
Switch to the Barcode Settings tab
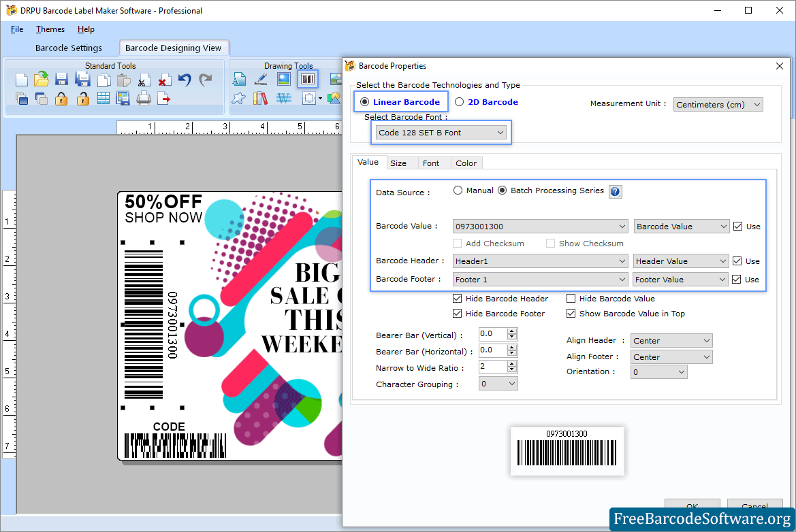click(x=69, y=48)
